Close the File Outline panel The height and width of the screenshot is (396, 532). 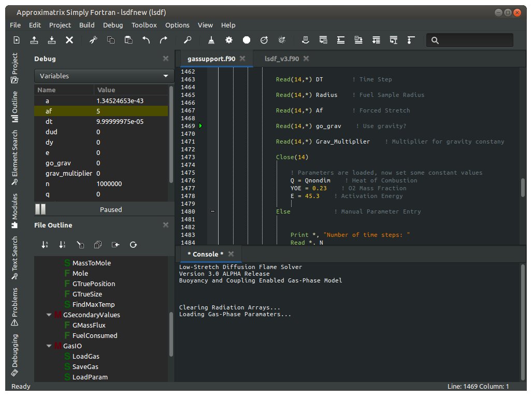coord(166,225)
